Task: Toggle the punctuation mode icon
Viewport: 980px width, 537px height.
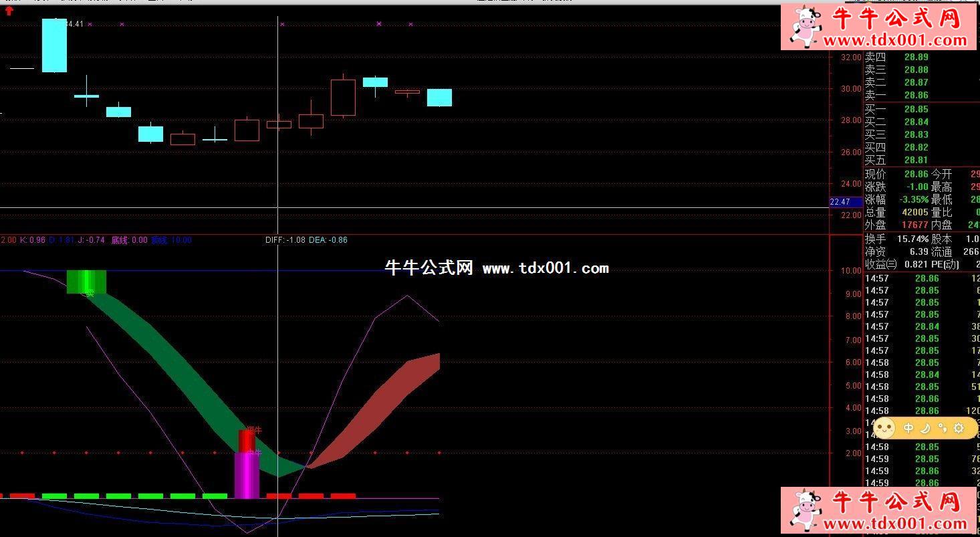Action: [942, 428]
